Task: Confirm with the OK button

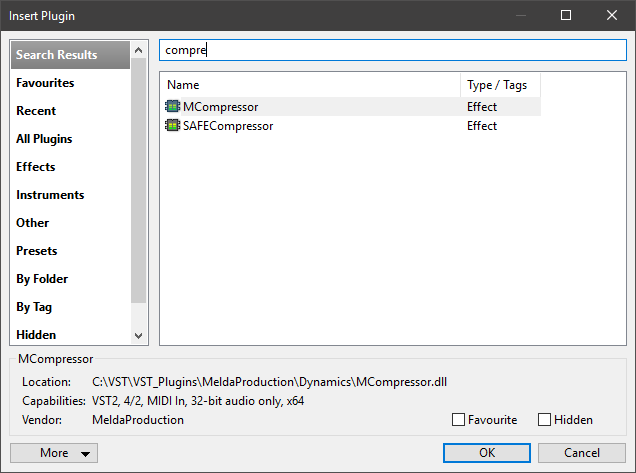Action: (487, 453)
